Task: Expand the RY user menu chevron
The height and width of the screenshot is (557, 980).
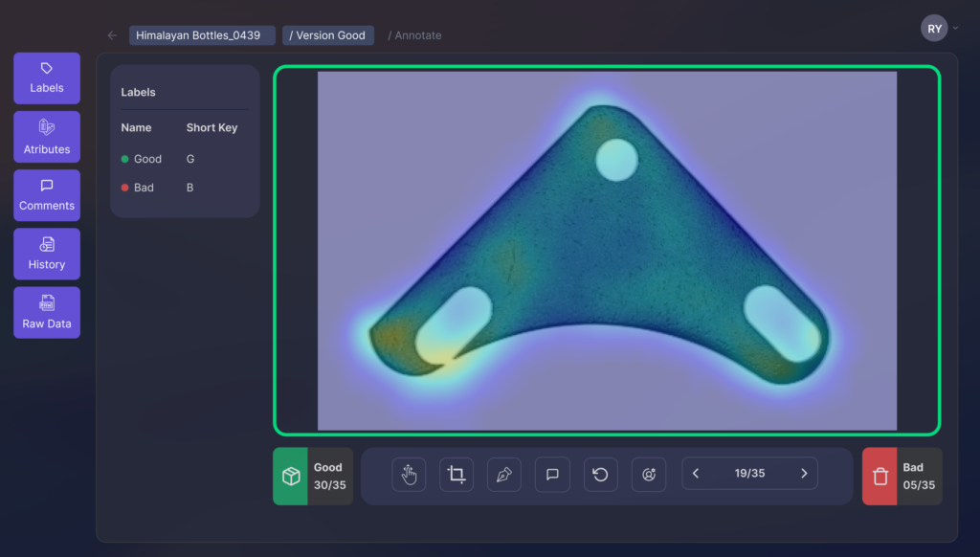Action: (x=955, y=29)
